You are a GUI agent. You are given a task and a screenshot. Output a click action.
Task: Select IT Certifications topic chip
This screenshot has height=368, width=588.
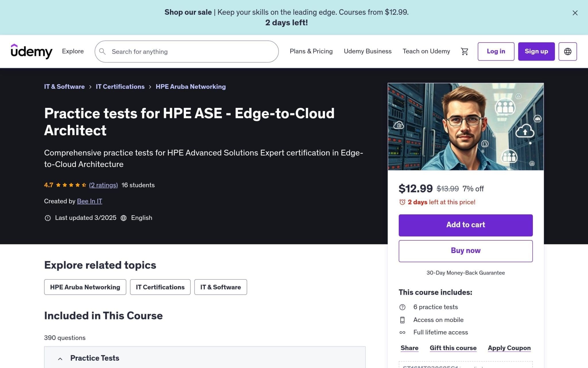pyautogui.click(x=160, y=287)
